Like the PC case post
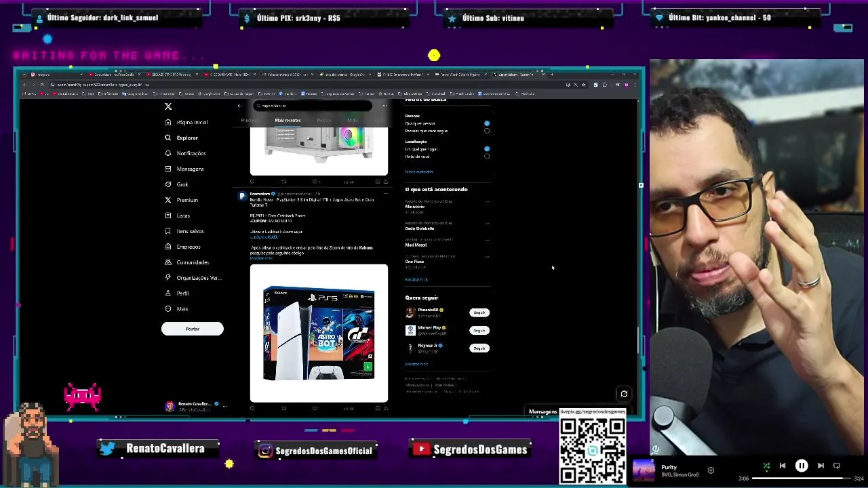 315,182
